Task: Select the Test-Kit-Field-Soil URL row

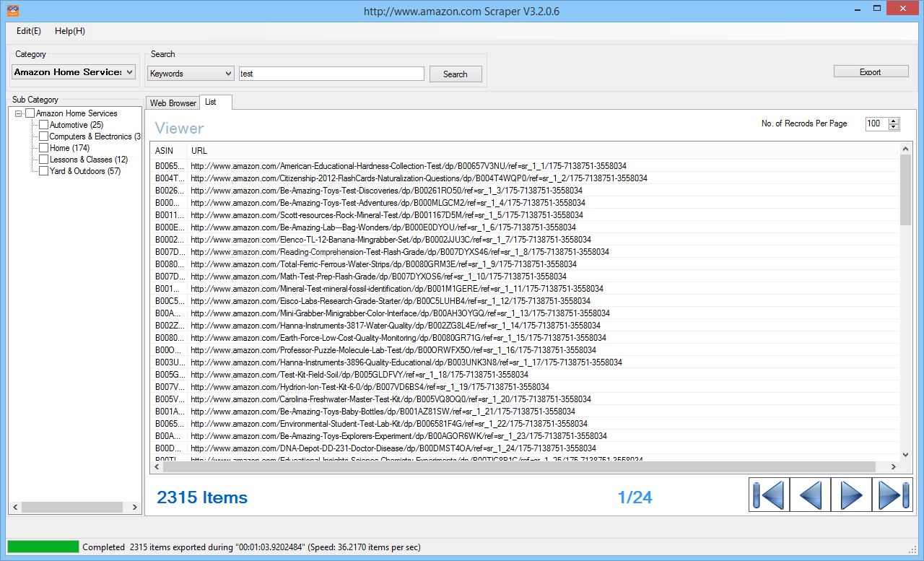Action: click(x=526, y=375)
